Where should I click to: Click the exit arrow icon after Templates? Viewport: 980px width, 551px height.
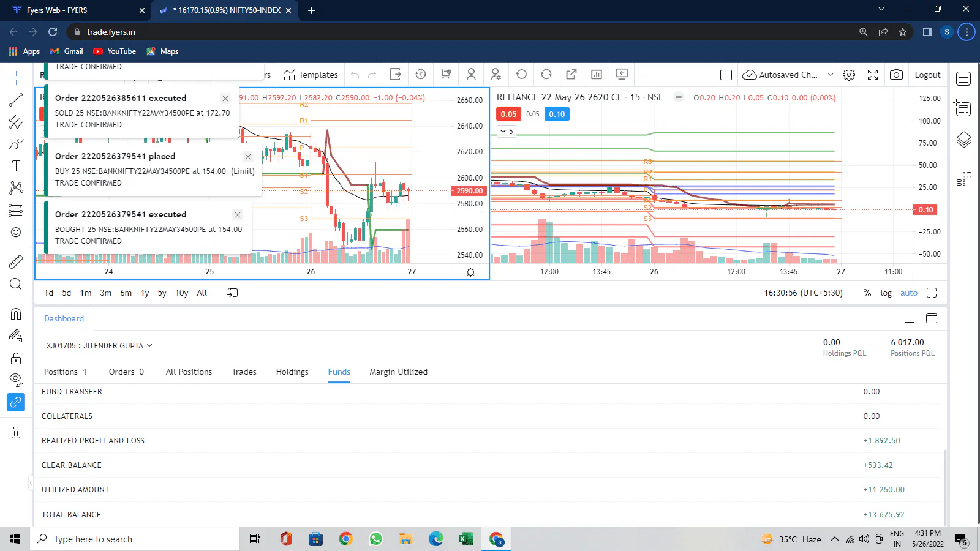click(x=396, y=75)
